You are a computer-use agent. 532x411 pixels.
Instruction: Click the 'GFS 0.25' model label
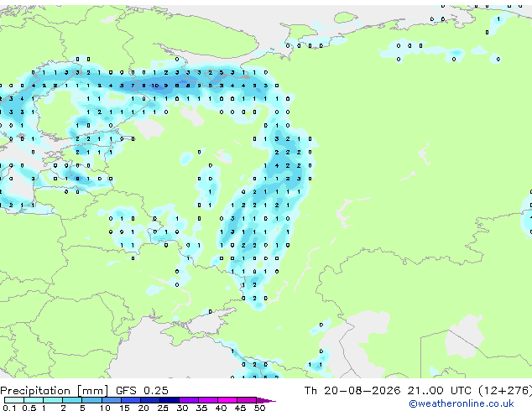click(x=142, y=391)
